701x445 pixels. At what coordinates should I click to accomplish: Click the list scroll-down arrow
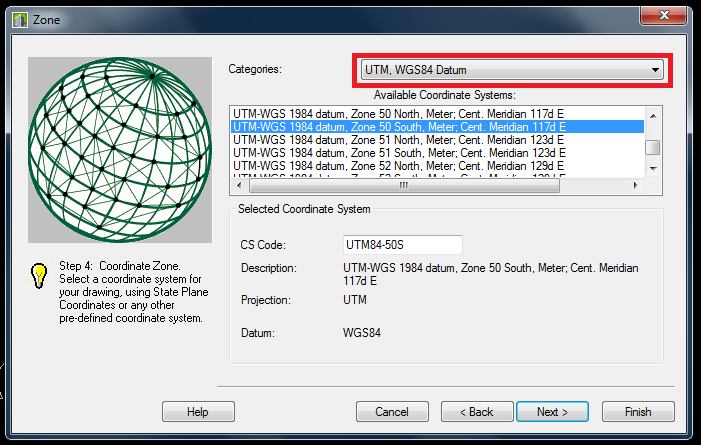coord(653,169)
